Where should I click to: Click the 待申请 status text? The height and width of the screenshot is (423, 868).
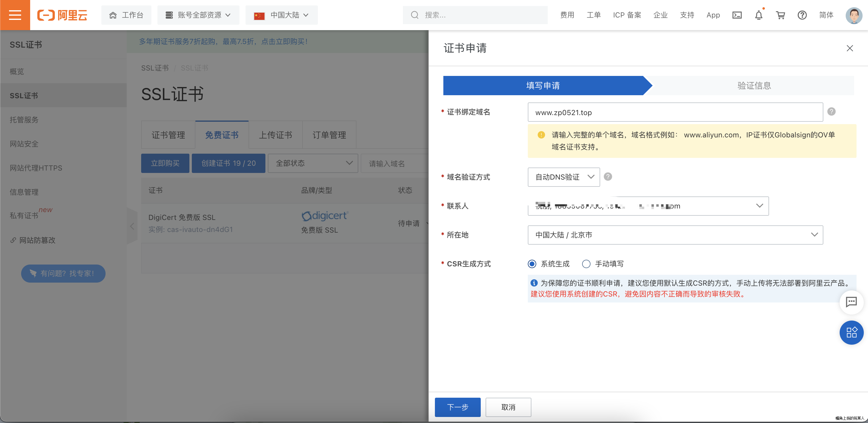tap(408, 223)
